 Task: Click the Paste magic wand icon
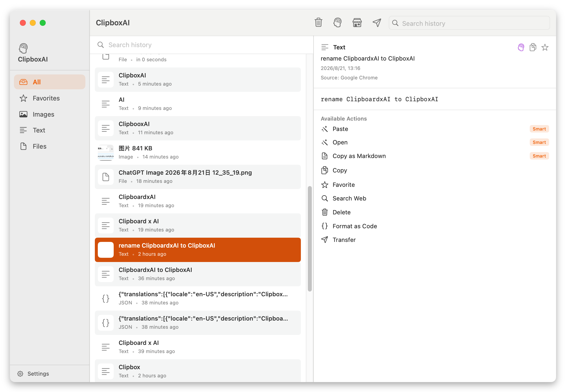click(325, 129)
